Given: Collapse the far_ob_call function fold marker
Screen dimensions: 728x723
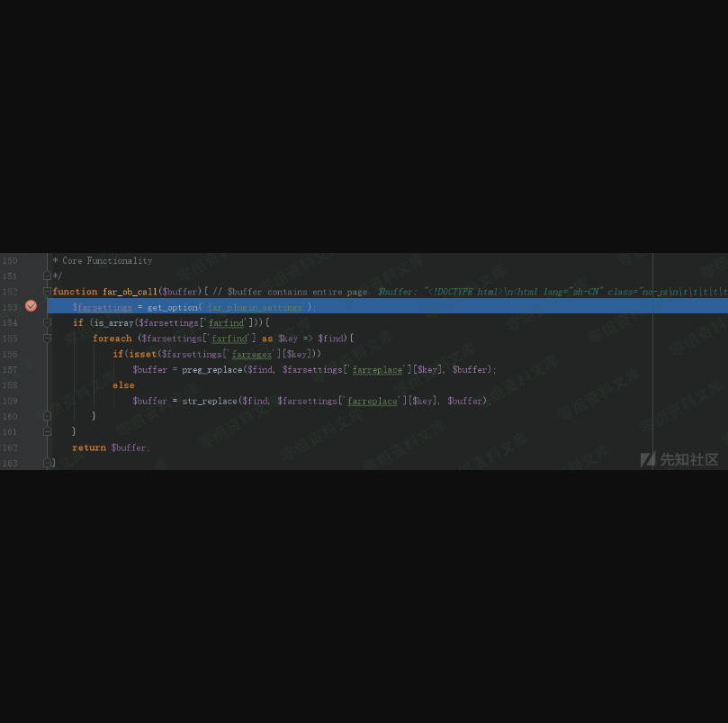Looking at the screenshot, I should (48, 292).
